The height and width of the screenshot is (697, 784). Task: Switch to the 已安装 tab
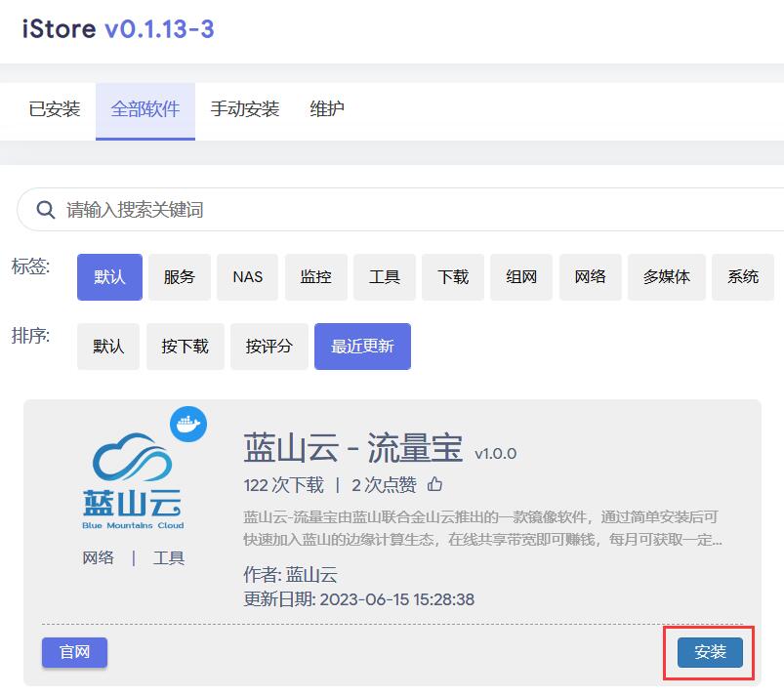coord(55,109)
